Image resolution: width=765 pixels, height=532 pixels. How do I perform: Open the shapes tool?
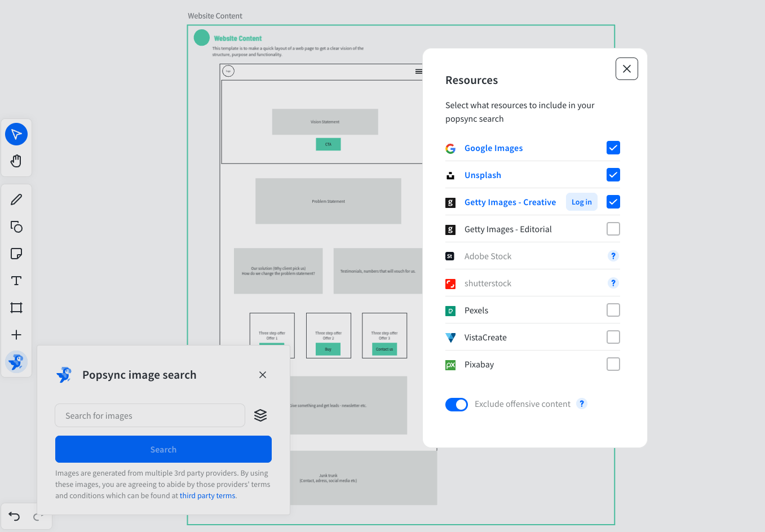point(16,227)
